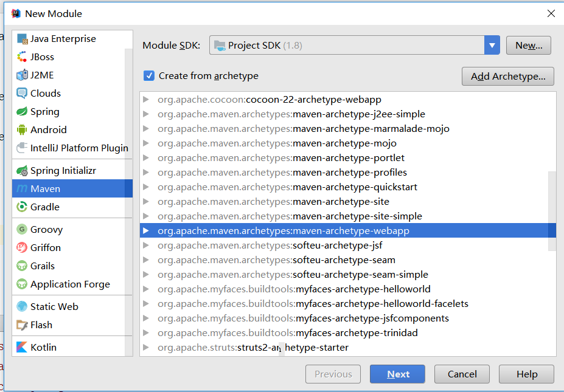Click the Next button

pyautogui.click(x=397, y=374)
